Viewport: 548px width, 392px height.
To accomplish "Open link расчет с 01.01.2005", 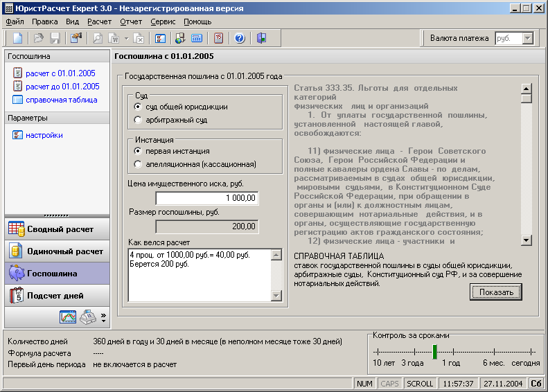I will click(x=60, y=73).
